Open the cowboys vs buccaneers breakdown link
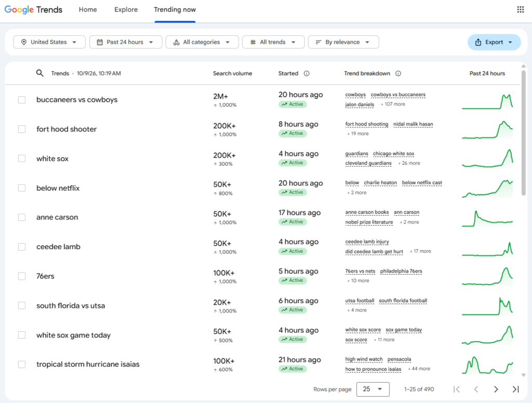This screenshot has height=403, width=532. pyautogui.click(x=398, y=95)
